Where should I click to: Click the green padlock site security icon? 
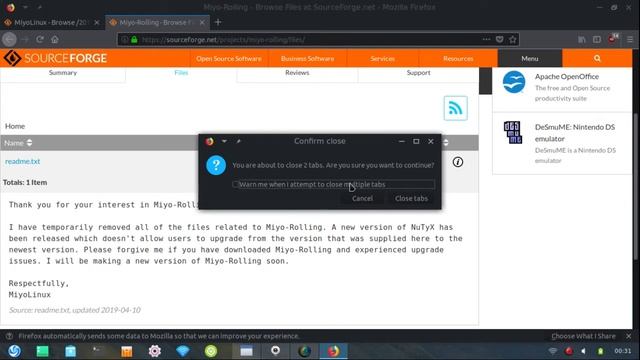point(134,40)
